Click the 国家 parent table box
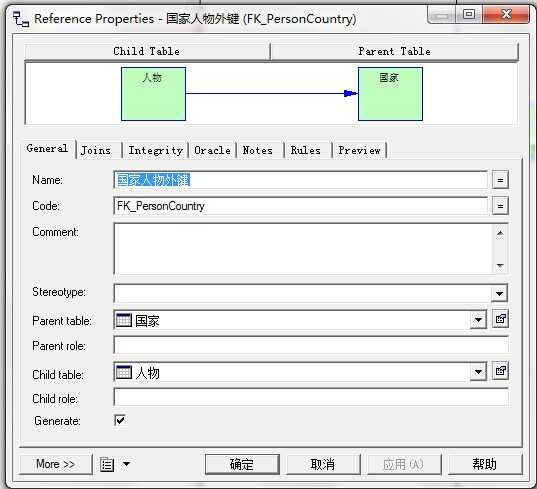Viewport: 537px width, 489px height. pyautogui.click(x=390, y=94)
